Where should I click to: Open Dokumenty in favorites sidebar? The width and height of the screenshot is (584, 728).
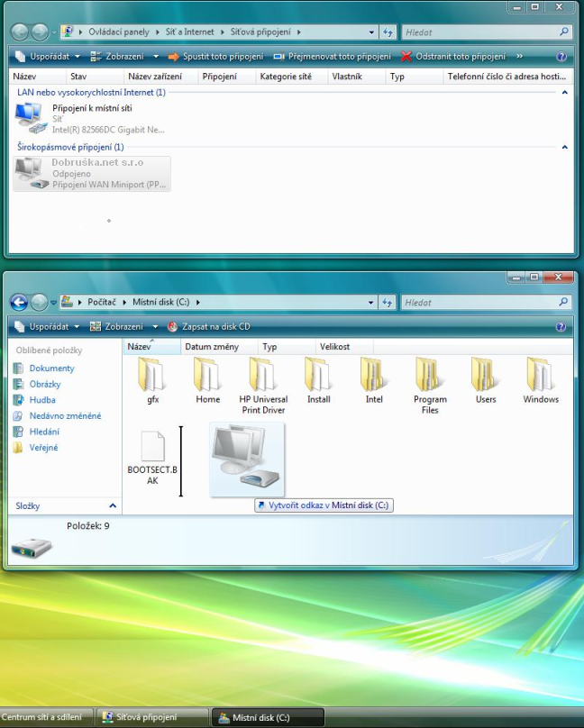[51, 369]
